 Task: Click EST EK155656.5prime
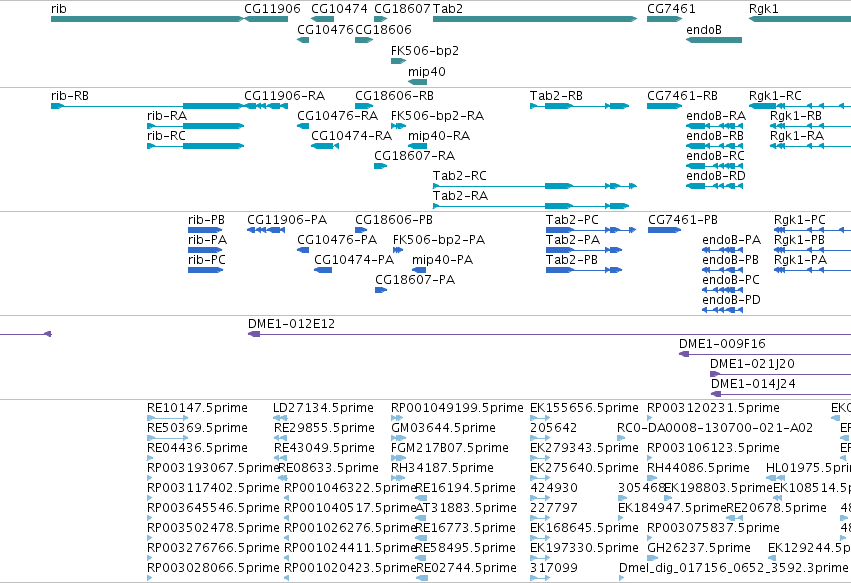pos(584,409)
